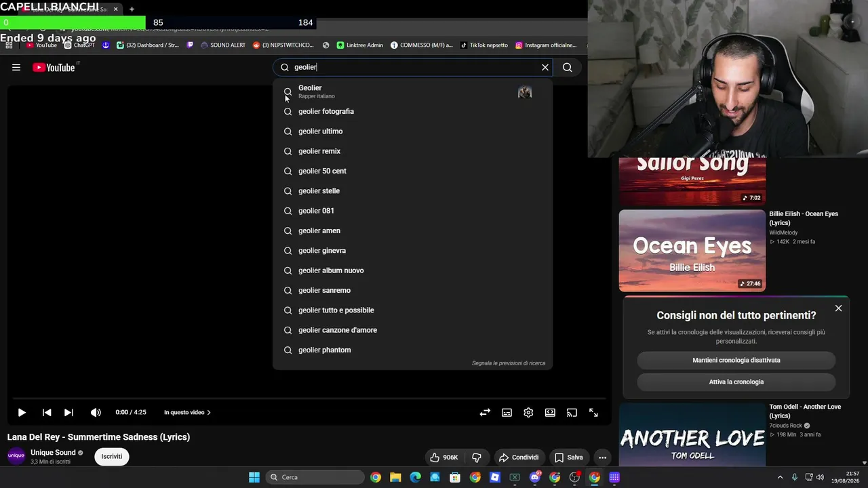Click Attiva la cronologia
Viewport: 868px width, 488px height.
pos(736,382)
